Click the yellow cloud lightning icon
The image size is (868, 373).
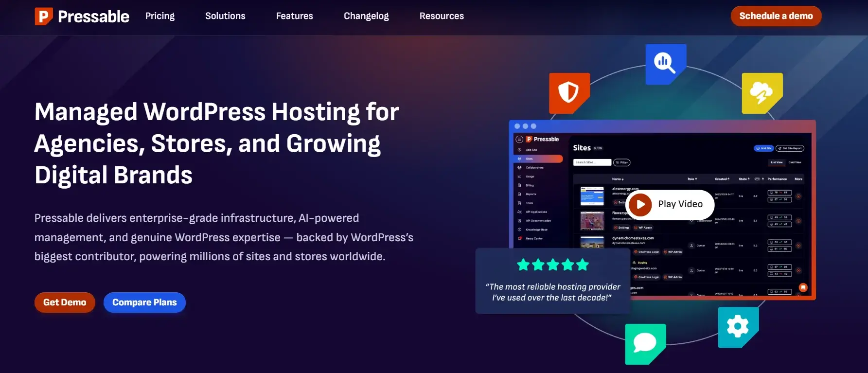[762, 93]
